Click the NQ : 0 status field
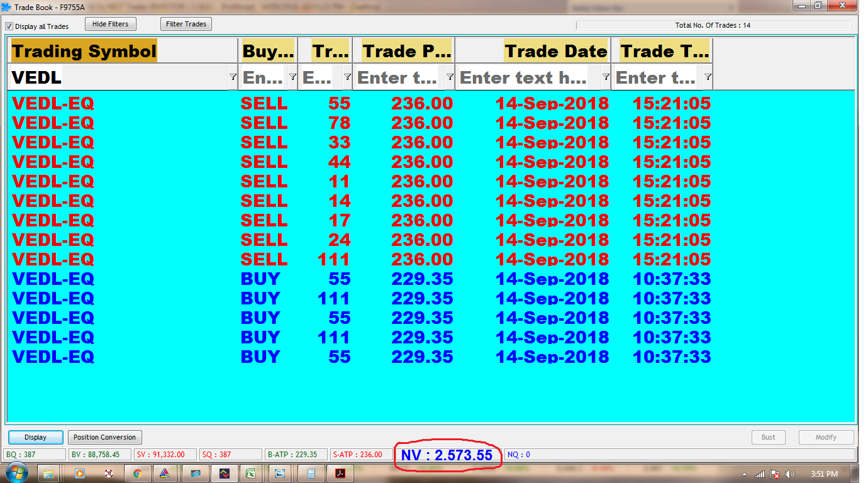Screen dimensions: 868x483 point(679,454)
